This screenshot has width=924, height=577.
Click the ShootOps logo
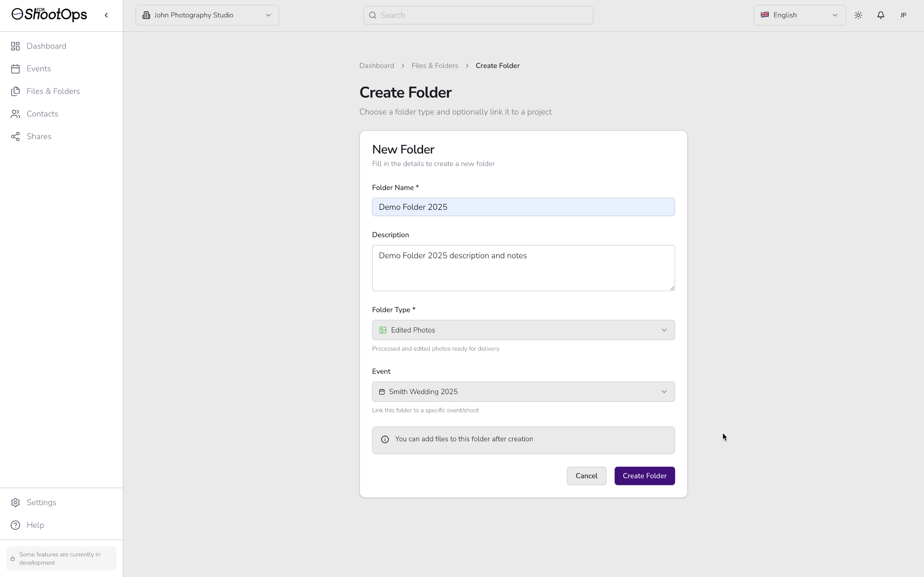point(49,15)
